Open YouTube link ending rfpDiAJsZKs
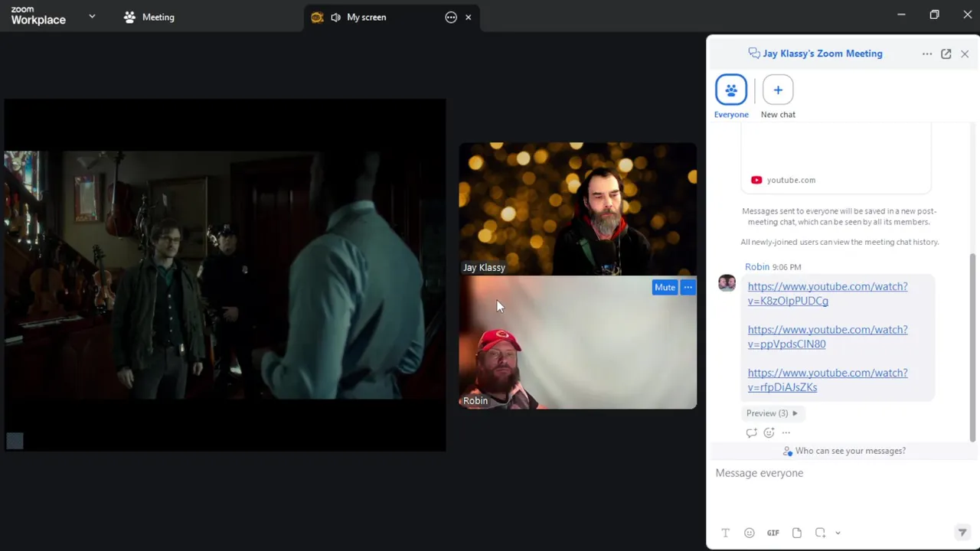980x551 pixels. click(828, 380)
